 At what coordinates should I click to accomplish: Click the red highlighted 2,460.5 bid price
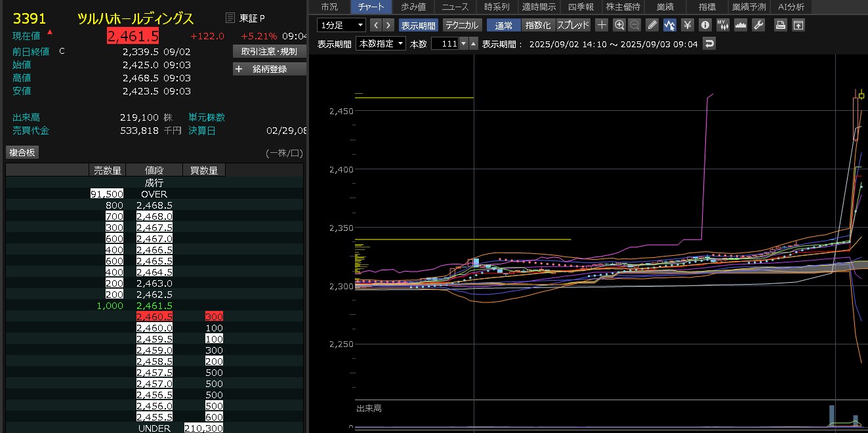155,317
